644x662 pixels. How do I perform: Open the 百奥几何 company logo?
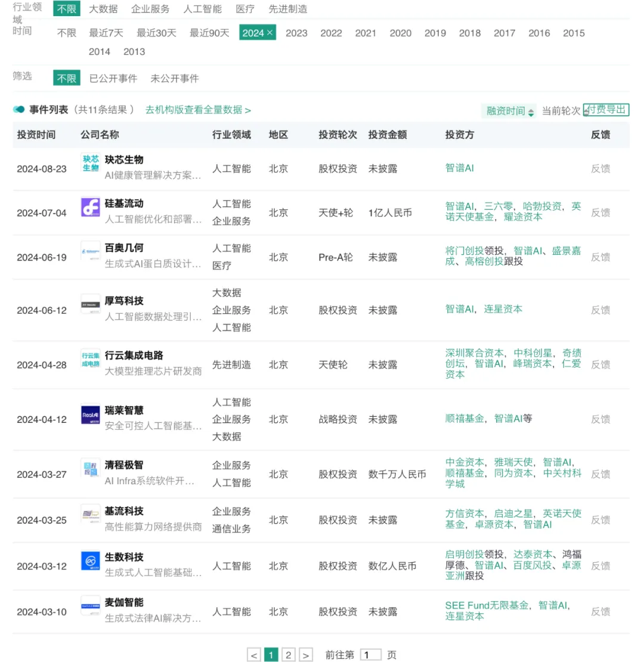91,251
